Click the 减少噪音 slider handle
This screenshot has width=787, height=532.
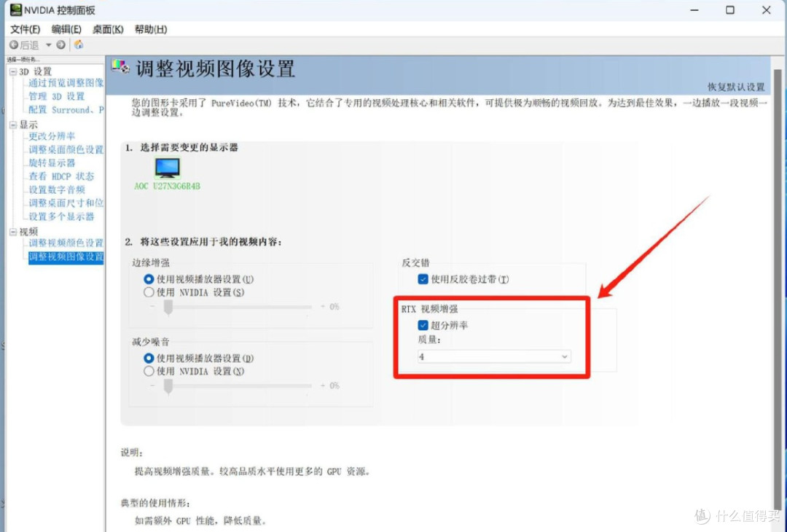[168, 386]
